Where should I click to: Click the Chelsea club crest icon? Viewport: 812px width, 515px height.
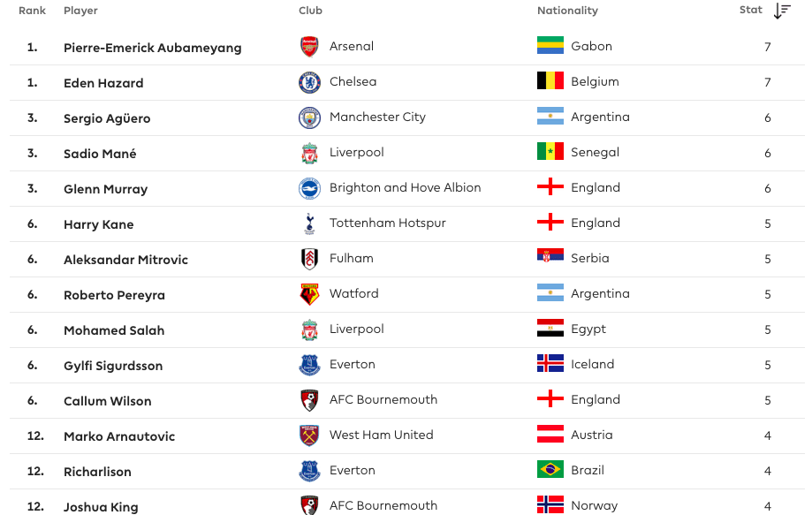(x=309, y=82)
